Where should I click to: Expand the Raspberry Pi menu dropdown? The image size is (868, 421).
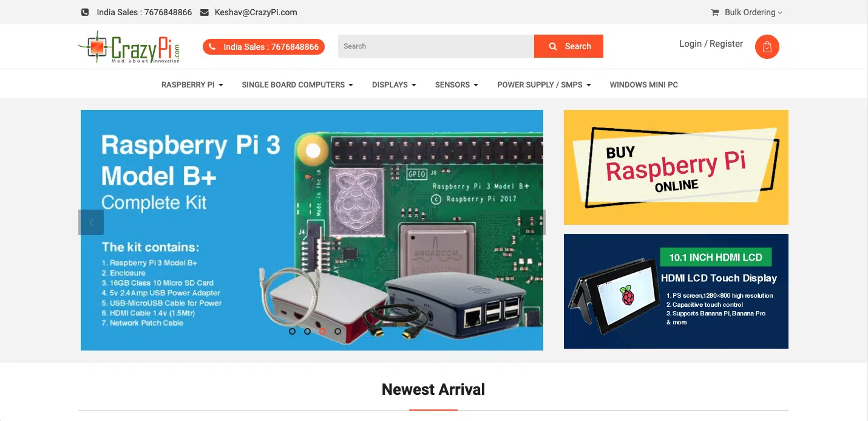coord(192,84)
